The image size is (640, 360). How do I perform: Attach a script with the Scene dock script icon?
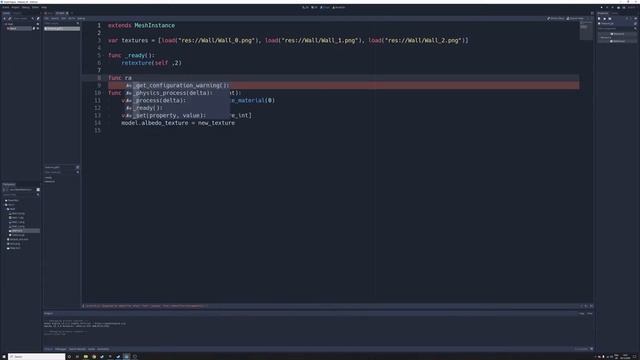tap(38, 18)
